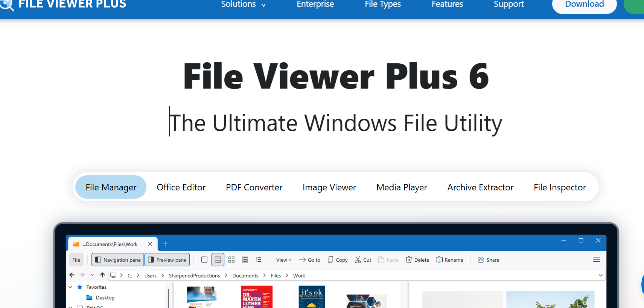Click the Go to arrow button

pyautogui.click(x=309, y=260)
